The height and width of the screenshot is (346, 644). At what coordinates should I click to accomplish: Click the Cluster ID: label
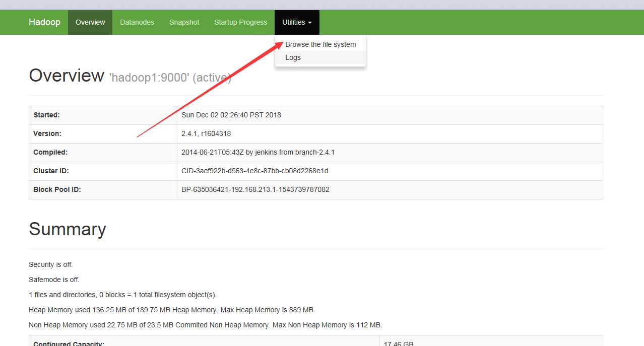(x=51, y=171)
